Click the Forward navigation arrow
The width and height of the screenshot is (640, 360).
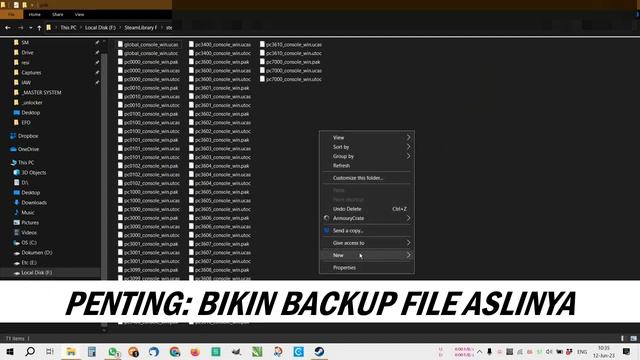click(x=20, y=28)
